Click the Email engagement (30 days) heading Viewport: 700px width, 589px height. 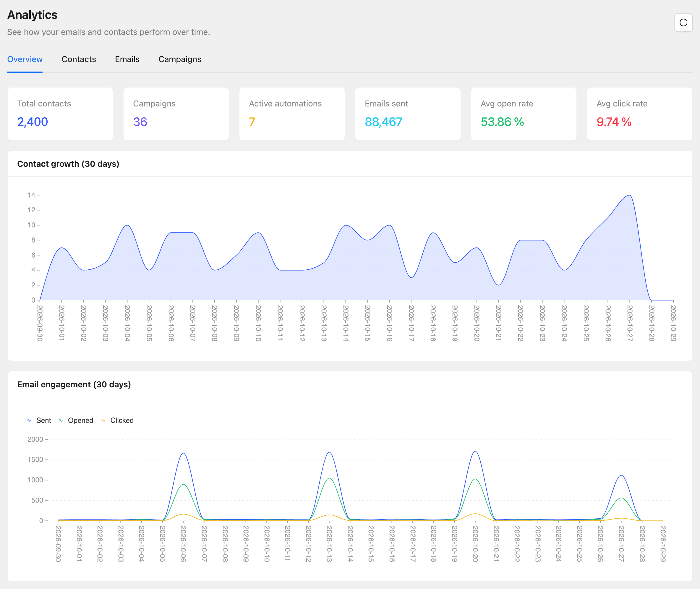coord(74,384)
